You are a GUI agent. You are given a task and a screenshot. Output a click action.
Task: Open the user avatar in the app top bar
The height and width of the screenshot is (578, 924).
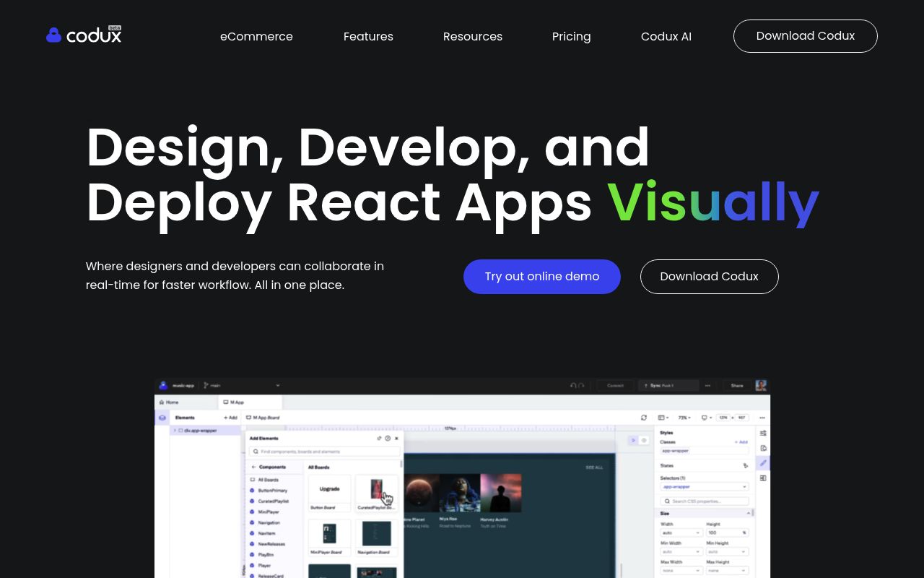[761, 386]
